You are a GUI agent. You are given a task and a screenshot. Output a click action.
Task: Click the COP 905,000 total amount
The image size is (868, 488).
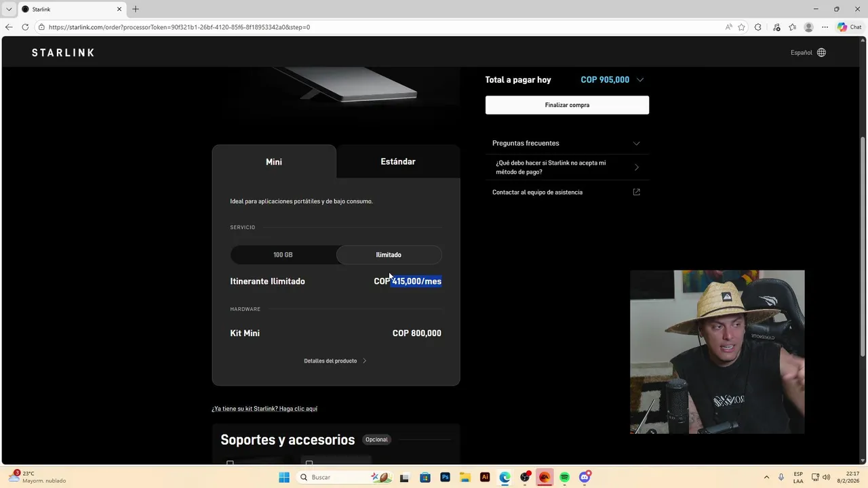click(605, 80)
